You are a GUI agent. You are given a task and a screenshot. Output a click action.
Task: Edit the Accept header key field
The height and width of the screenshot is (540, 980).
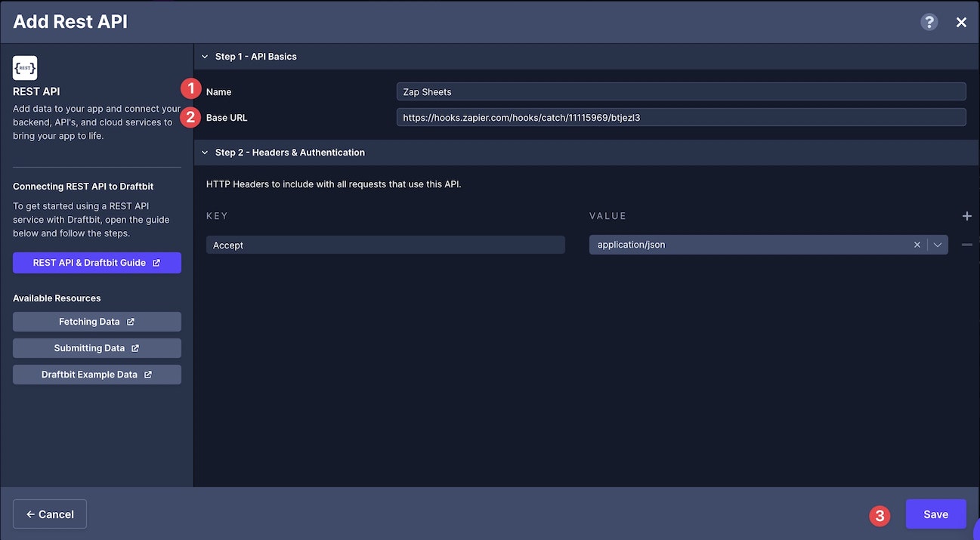pos(385,245)
